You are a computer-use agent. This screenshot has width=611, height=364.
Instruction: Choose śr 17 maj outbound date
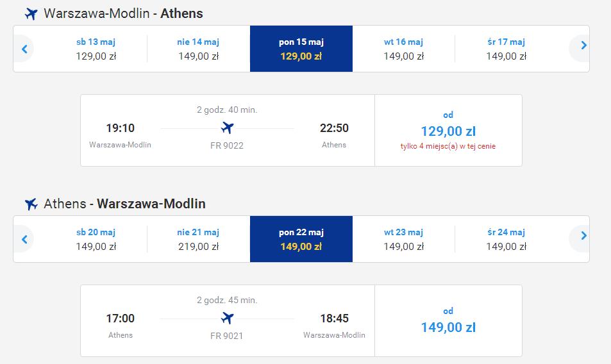[506, 49]
